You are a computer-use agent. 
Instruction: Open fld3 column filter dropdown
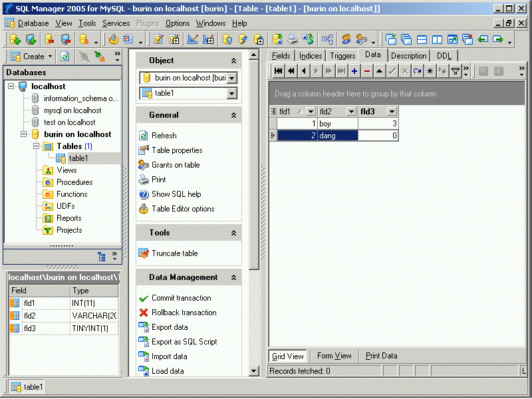(x=392, y=111)
